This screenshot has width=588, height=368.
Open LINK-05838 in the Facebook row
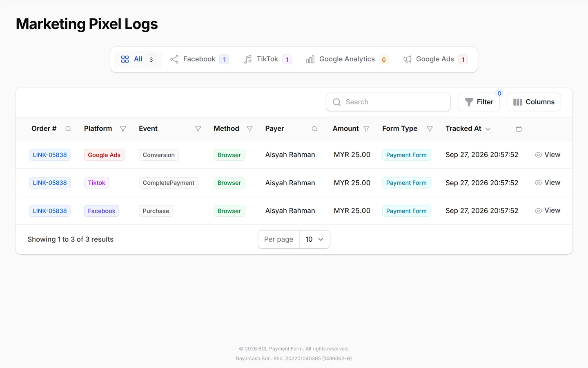[x=50, y=211]
